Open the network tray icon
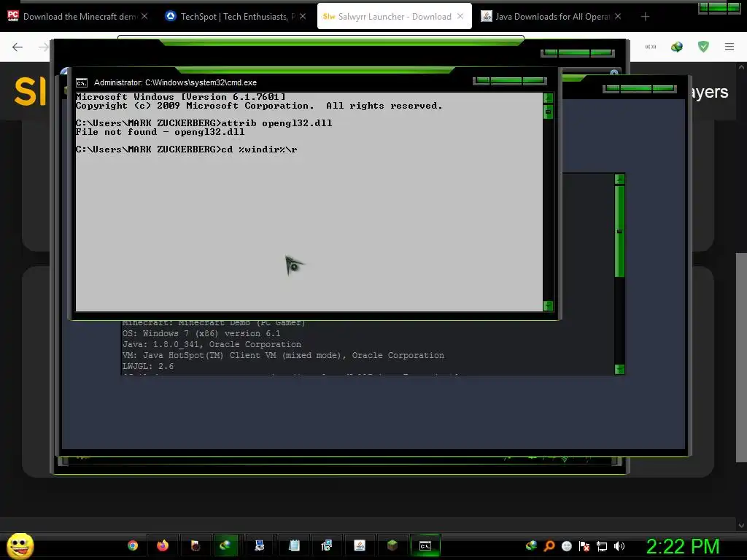This screenshot has height=560, width=747. pyautogui.click(x=602, y=546)
